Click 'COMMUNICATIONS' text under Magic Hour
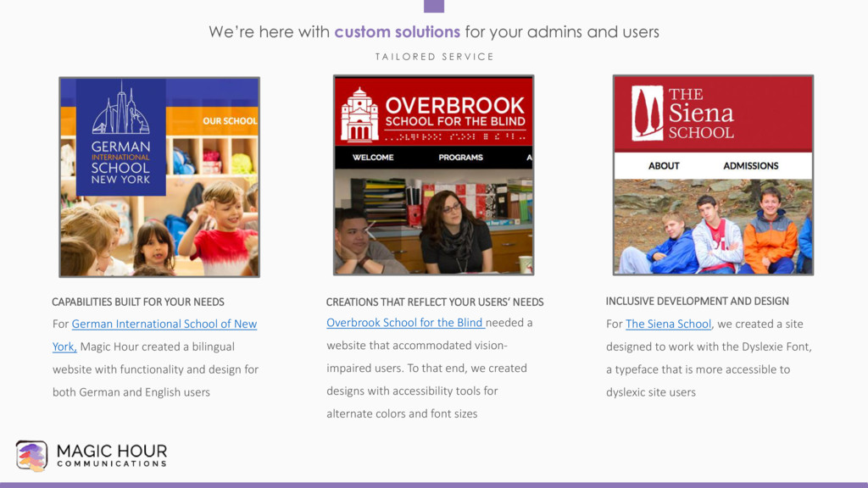Image resolution: width=868 pixels, height=488 pixels. (112, 463)
